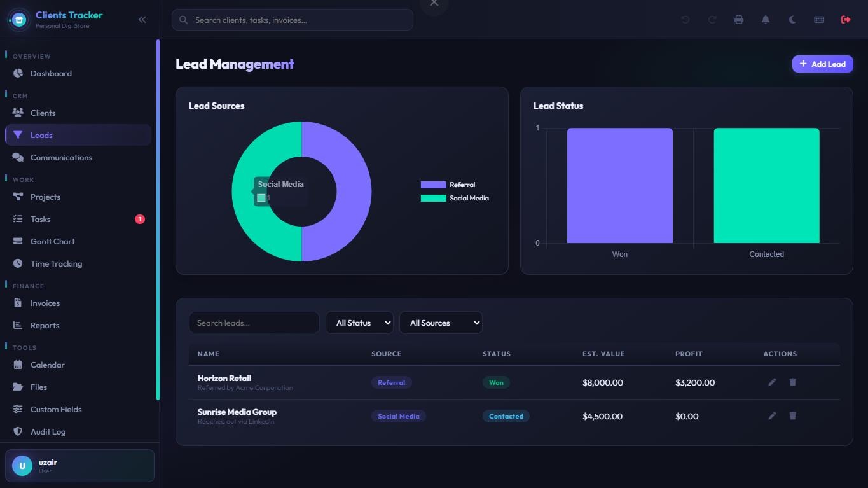Browse Files in the sidebar
This screenshot has width=868, height=488.
coord(78,387)
